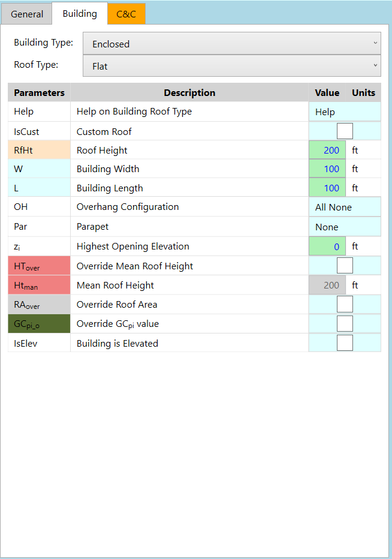Click the Help button for roof type
Screen dimensions: 392x559
[x=345, y=112]
